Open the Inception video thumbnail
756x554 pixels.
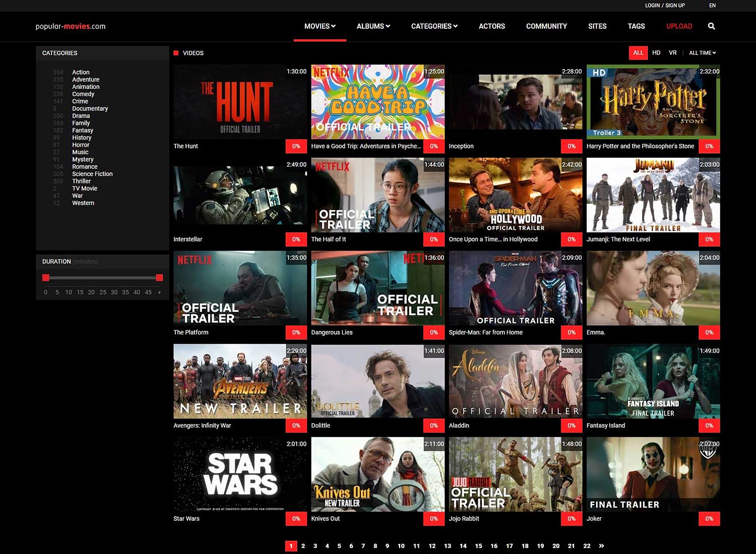pos(515,102)
